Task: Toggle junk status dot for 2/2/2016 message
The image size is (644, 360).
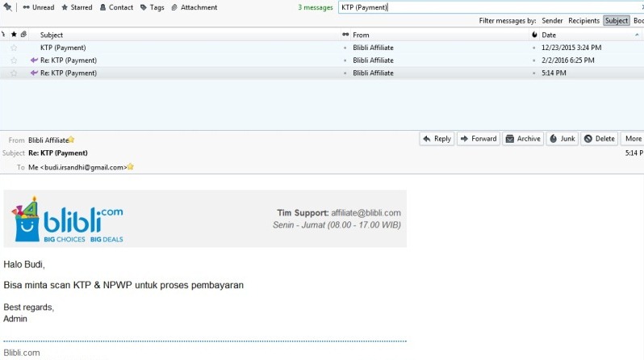Action: point(534,61)
